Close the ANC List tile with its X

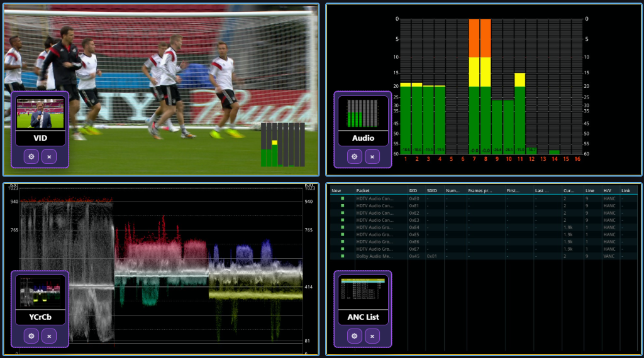point(372,336)
